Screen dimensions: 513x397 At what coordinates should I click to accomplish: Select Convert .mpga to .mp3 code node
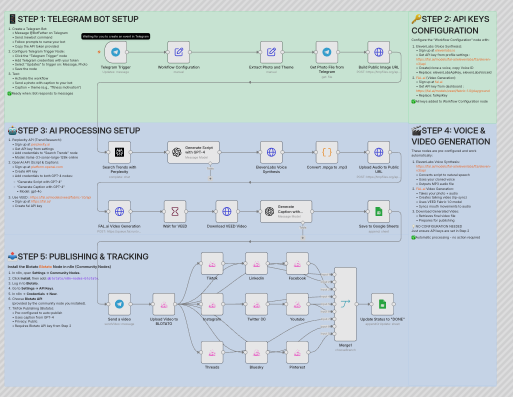tap(327, 152)
